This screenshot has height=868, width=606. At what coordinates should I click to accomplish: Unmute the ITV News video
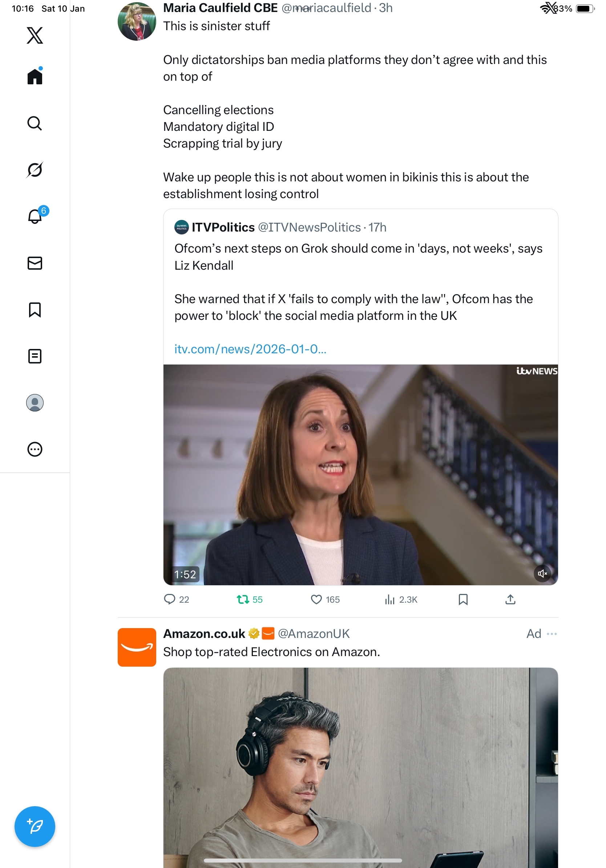tap(542, 574)
